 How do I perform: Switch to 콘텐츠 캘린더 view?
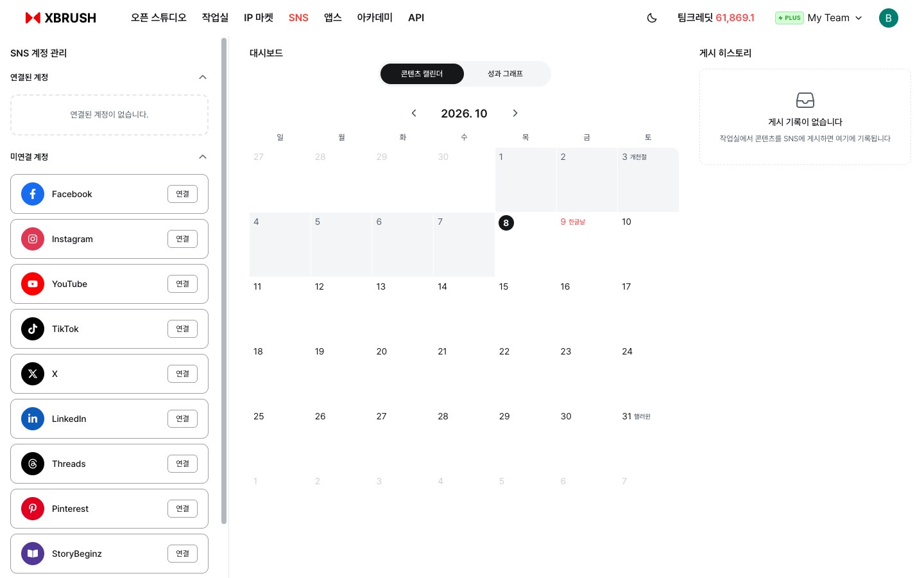click(422, 74)
